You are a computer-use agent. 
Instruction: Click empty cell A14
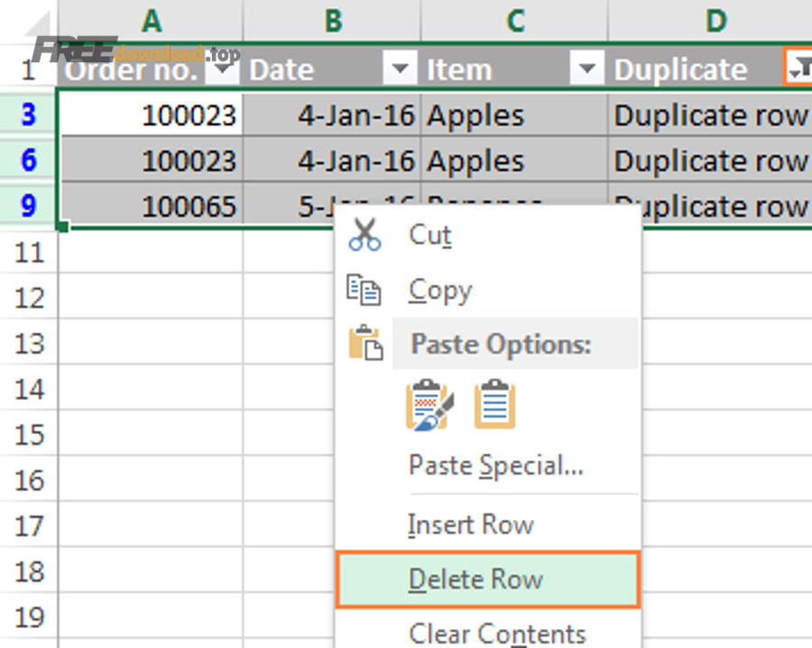(151, 387)
